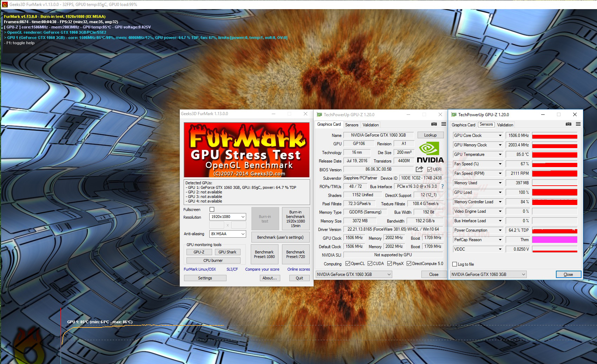Viewport: 597px width, 364px height.
Task: Click the GPU Temperature sensor graph
Action: pos(555,154)
